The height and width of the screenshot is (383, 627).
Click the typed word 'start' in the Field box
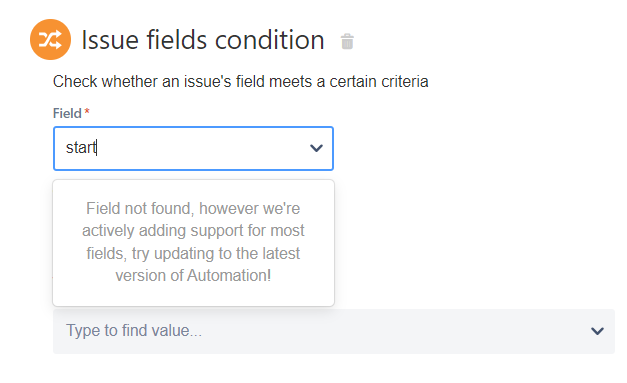coord(81,148)
